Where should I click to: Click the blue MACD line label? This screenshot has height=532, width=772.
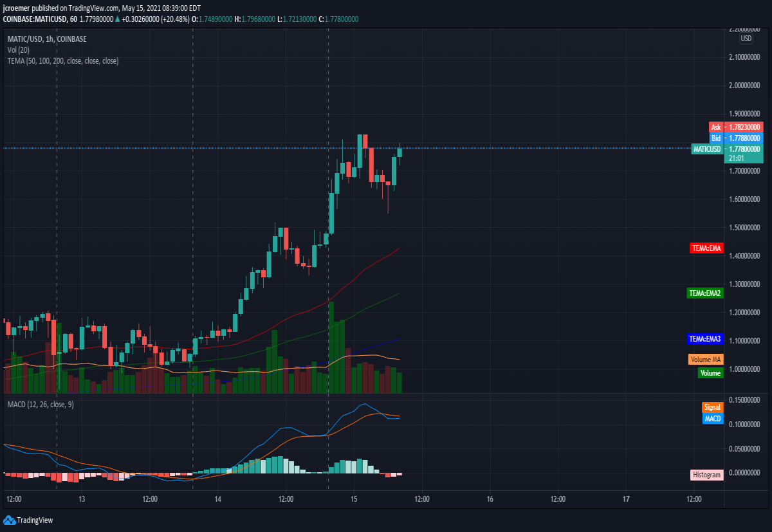[x=713, y=419]
